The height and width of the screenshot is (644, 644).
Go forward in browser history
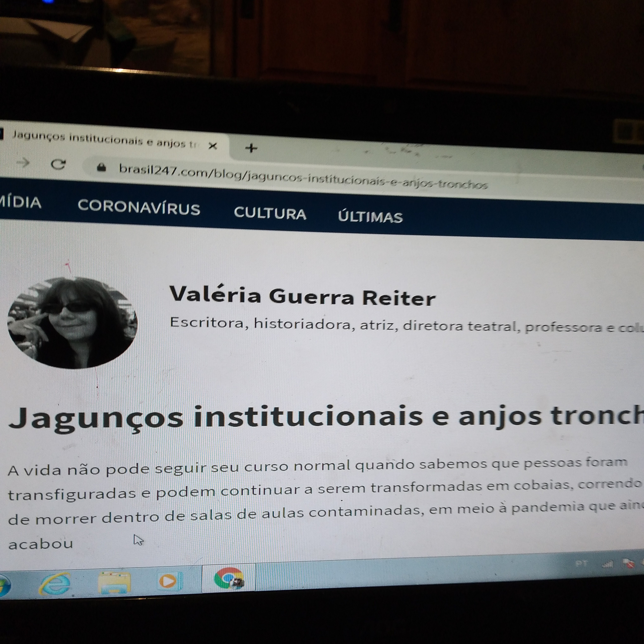(23, 163)
